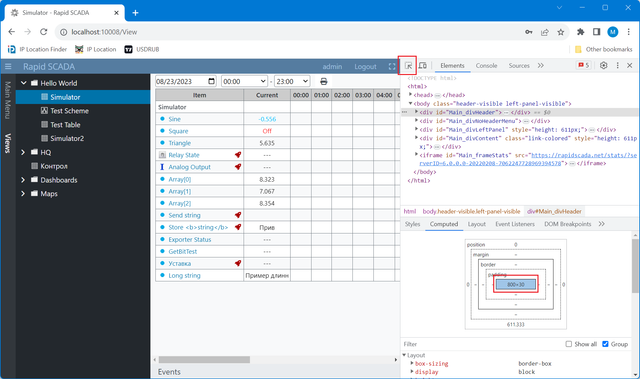Click the admin user link
The image size is (640, 379).
tap(332, 66)
